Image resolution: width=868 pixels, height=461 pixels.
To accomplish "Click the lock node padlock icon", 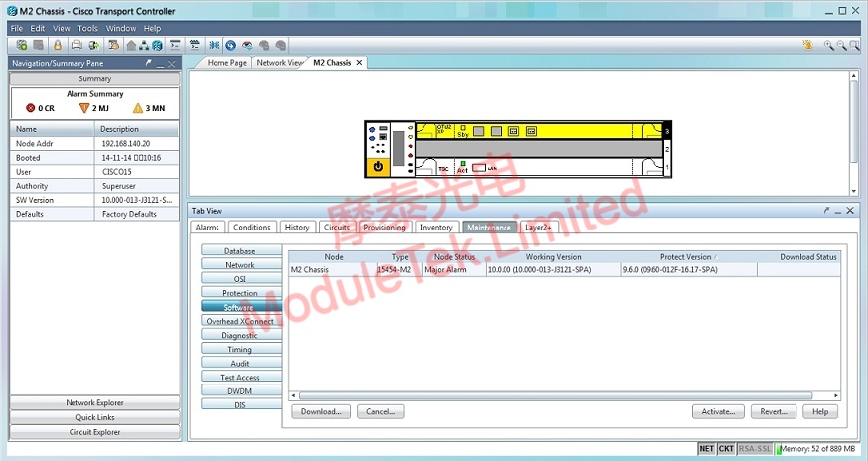I will (58, 45).
